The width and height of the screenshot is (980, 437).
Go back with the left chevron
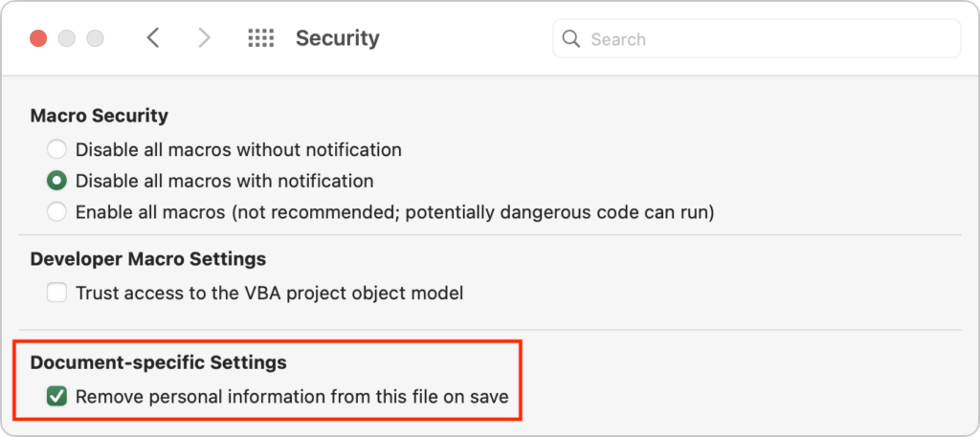[153, 38]
